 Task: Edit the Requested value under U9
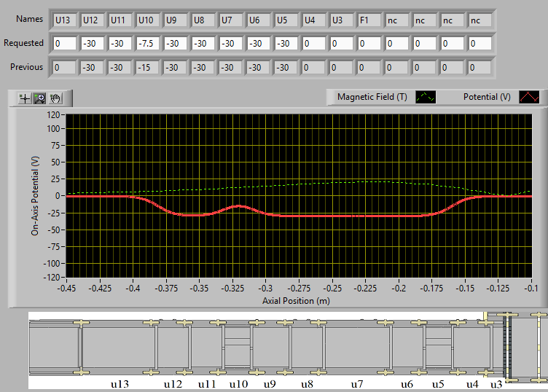[176, 44]
